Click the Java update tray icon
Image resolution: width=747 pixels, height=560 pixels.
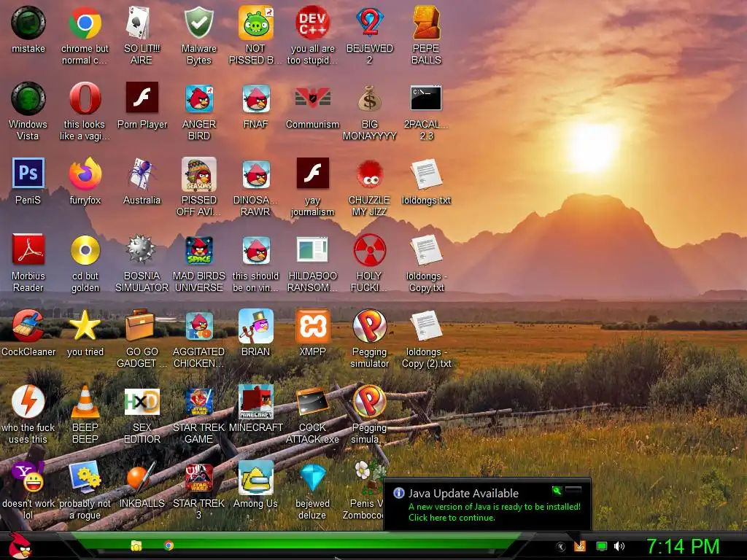(580, 546)
